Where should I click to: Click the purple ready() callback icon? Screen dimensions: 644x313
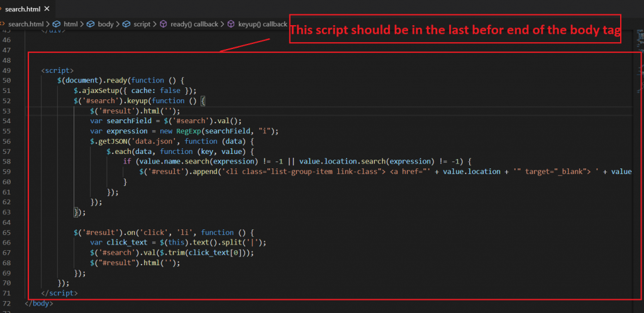click(164, 24)
